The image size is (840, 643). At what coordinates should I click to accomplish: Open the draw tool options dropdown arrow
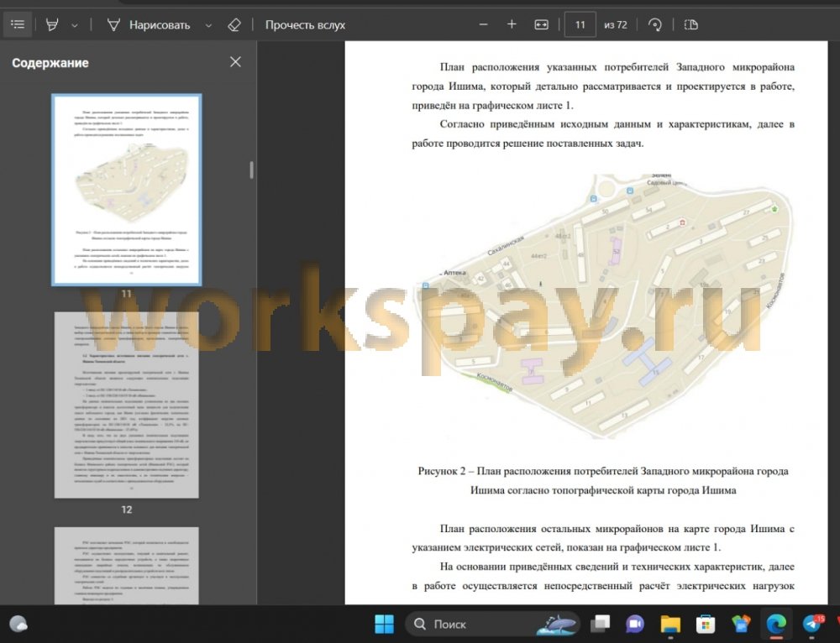(x=208, y=25)
